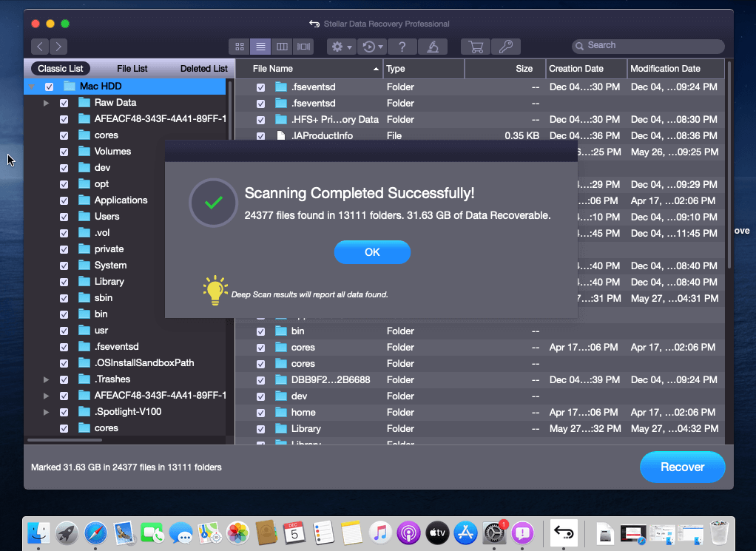Sort by Modification Date column header
756x551 pixels.
click(x=676, y=69)
